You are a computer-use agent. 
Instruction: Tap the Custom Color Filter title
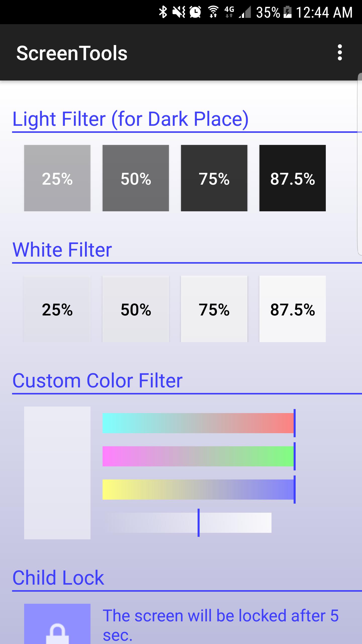[98, 380]
